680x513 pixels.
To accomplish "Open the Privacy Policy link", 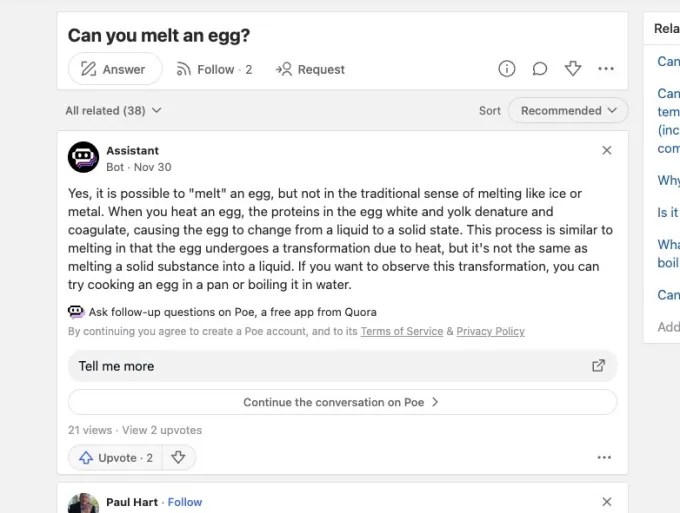I will [490, 331].
